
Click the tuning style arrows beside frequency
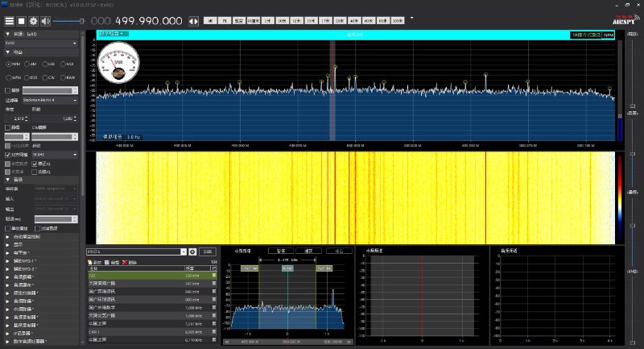(193, 21)
